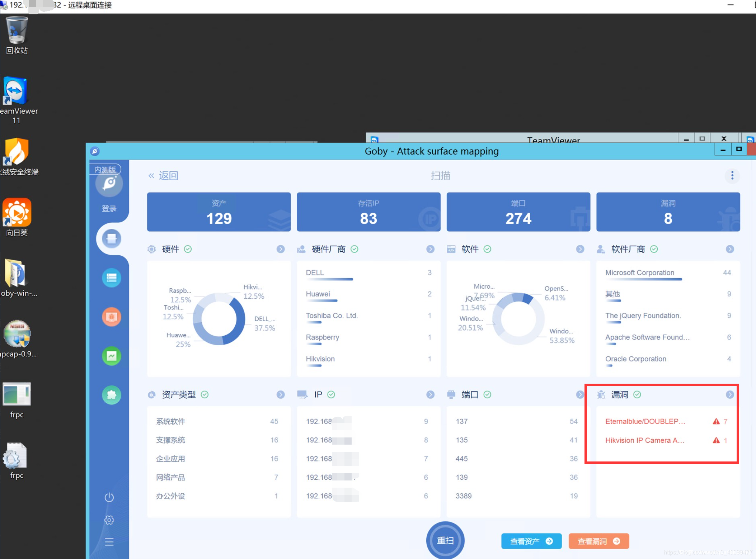The height and width of the screenshot is (559, 756).
Task: Select the Eternalblue/DOUBLEP vulnerability entry
Action: pos(645,421)
